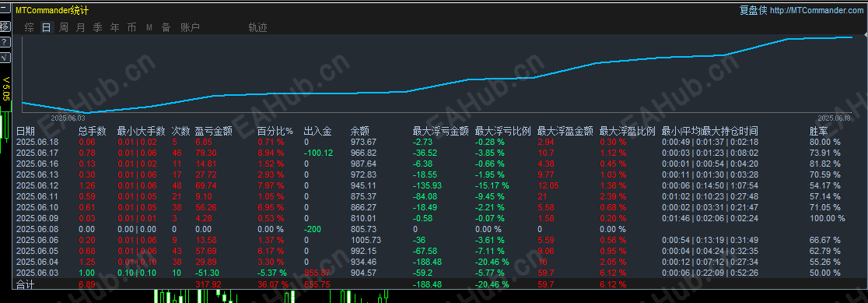Select the 2025.06.12 row date
Viewport: 868px width, 303px height.
click(x=37, y=185)
